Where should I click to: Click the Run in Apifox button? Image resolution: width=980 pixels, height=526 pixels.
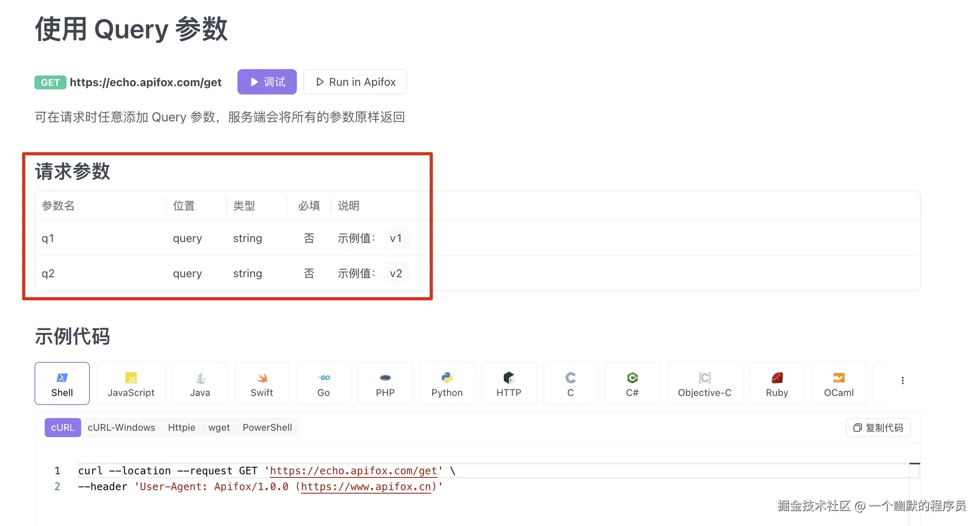[x=355, y=82]
